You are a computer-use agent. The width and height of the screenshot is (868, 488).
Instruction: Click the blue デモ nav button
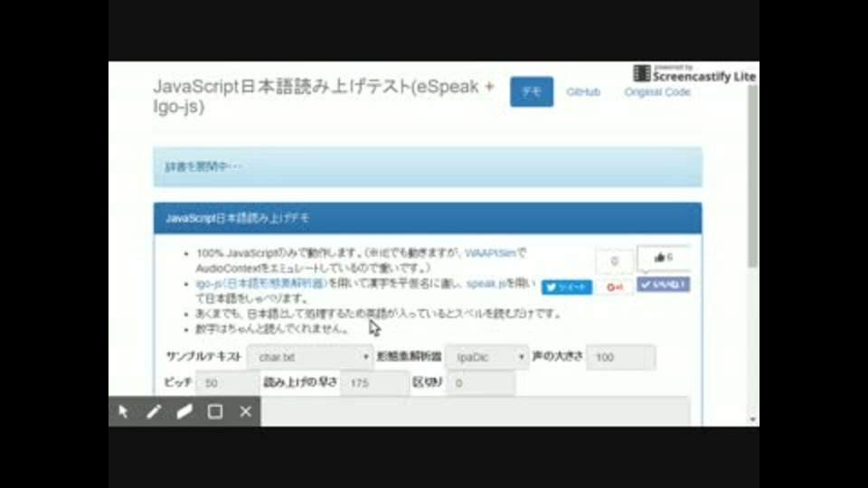pyautogui.click(x=532, y=92)
